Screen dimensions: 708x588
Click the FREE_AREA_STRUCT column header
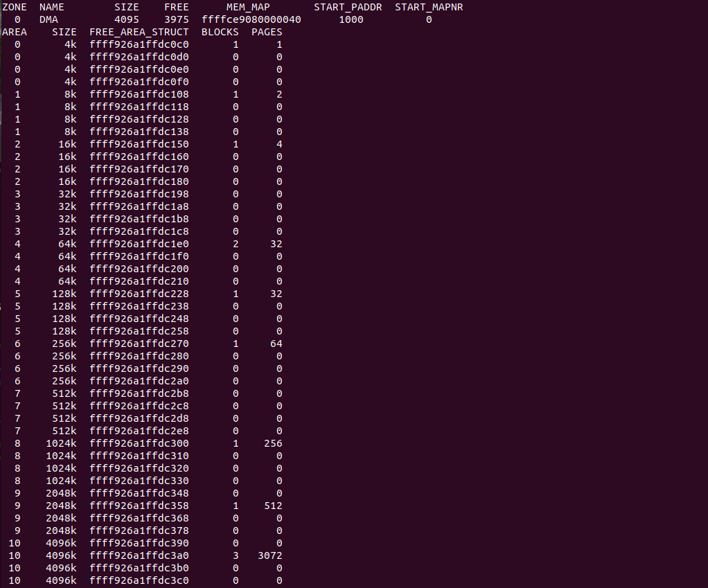point(139,32)
